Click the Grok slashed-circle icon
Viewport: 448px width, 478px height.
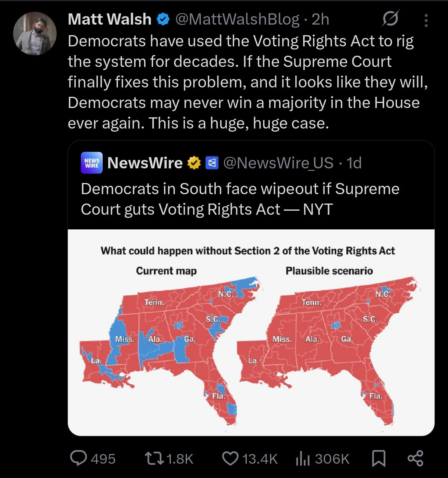[x=390, y=20]
